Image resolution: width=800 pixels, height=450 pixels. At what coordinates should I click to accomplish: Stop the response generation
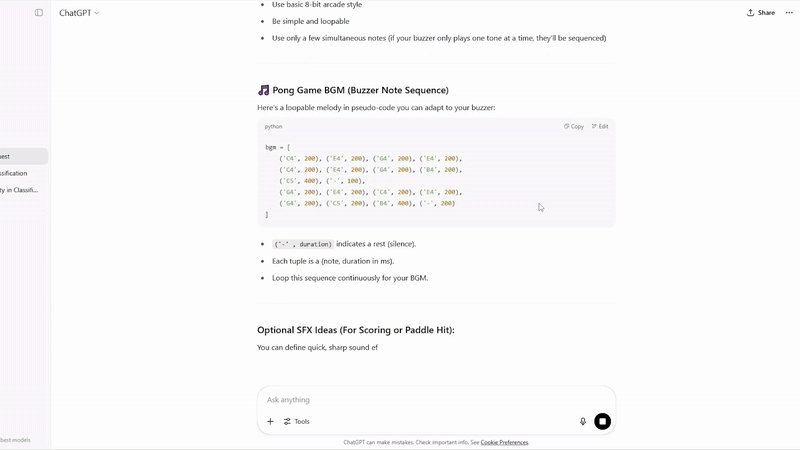tap(602, 422)
